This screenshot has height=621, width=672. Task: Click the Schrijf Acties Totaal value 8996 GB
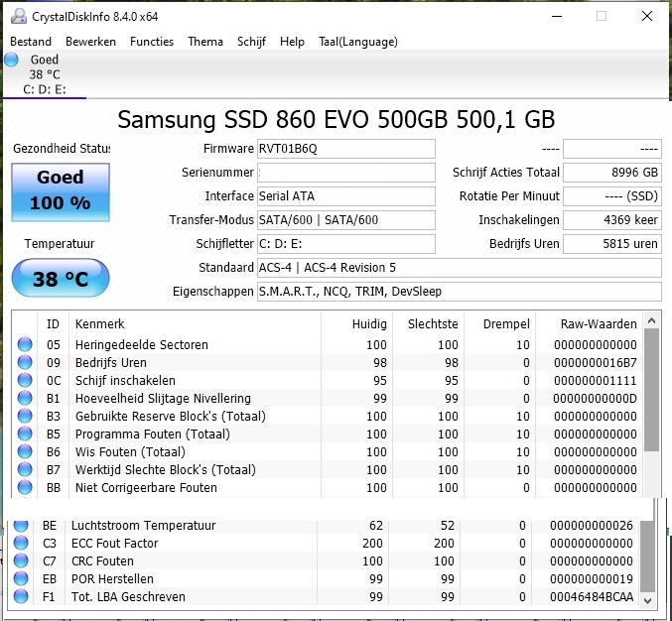point(612,173)
